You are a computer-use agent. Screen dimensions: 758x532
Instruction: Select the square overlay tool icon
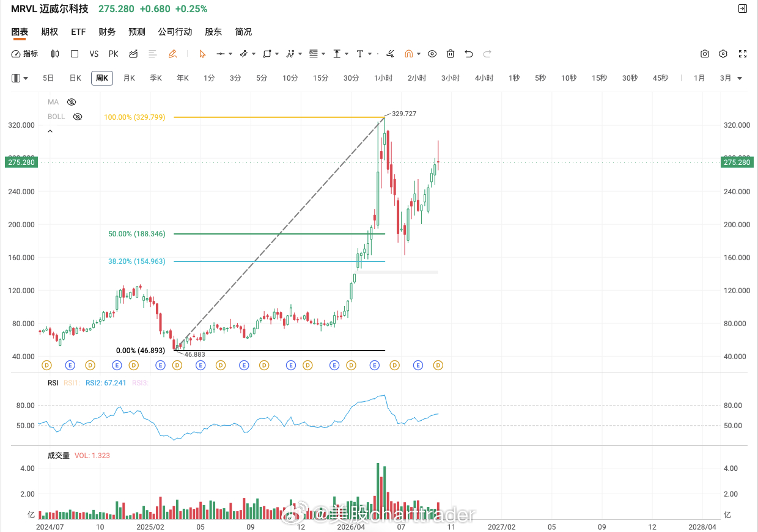[x=75, y=54]
